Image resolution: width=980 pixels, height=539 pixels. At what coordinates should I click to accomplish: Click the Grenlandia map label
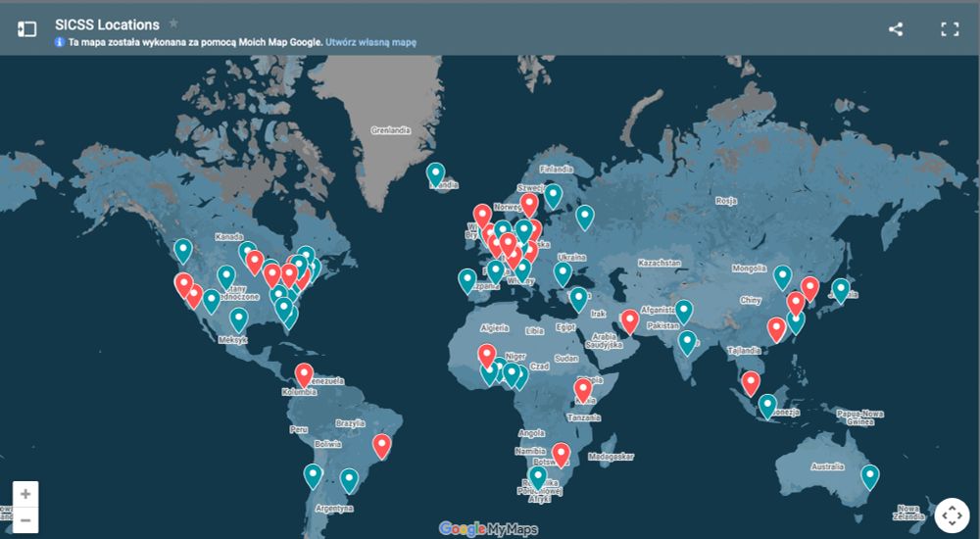pos(391,130)
